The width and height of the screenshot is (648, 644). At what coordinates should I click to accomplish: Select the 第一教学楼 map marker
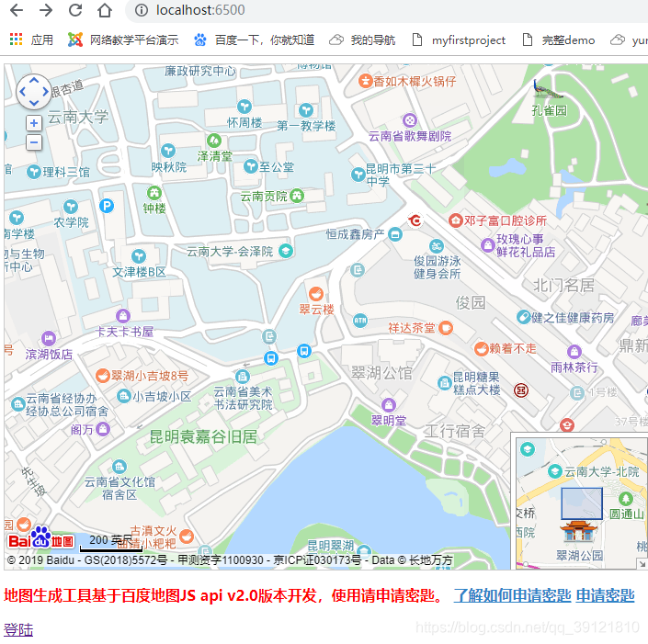pos(306,110)
